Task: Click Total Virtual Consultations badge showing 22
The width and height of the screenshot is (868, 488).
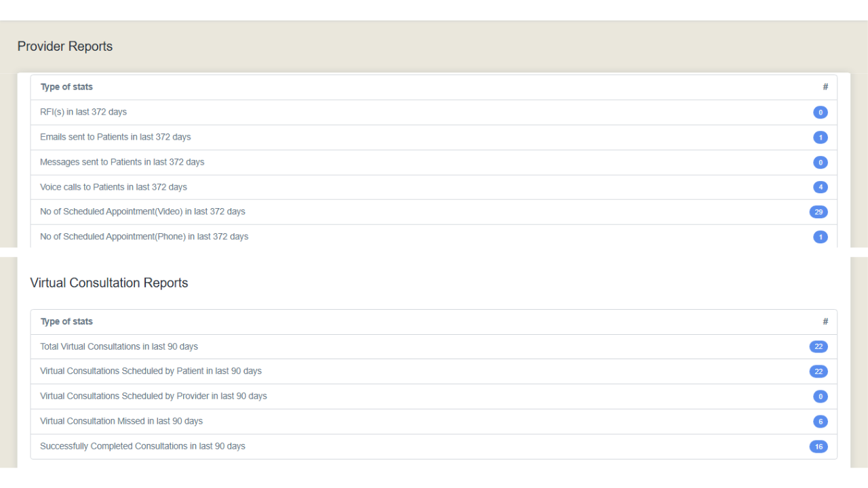Action: click(818, 346)
